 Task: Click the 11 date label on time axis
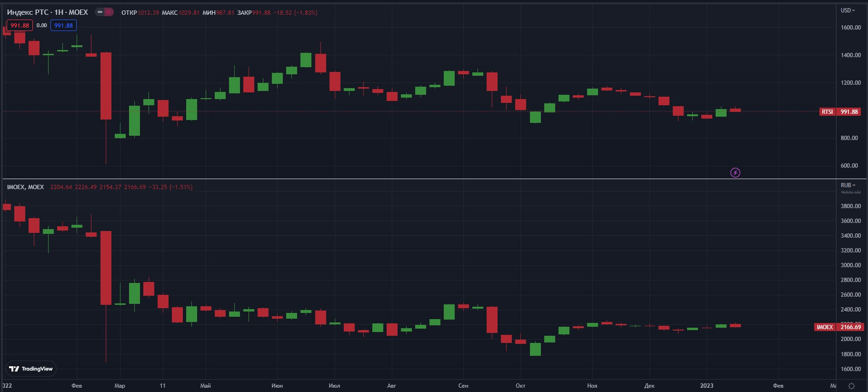(x=162, y=385)
